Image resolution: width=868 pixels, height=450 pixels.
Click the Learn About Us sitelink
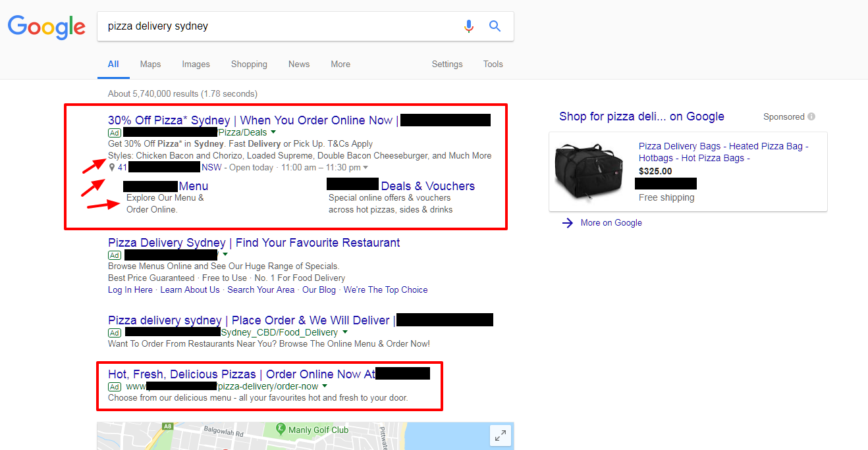point(190,289)
